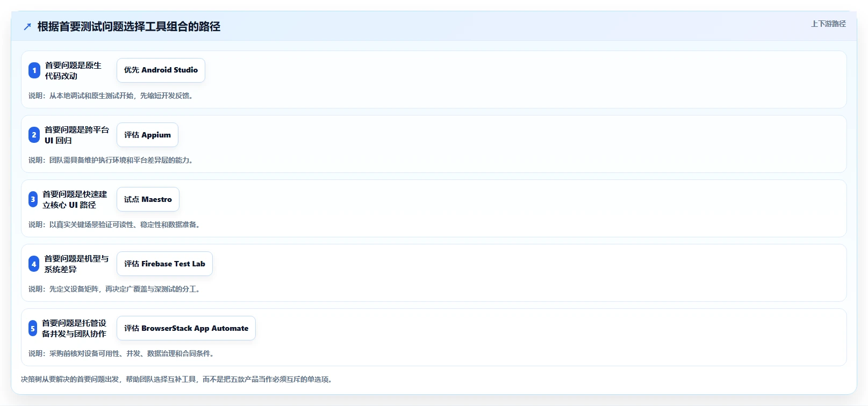
Task: Click the heading 根据首要测试问题选择工具组合的路径
Action: click(x=129, y=26)
